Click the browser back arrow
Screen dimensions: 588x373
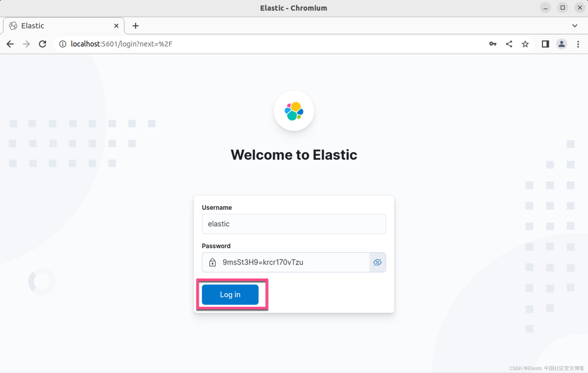point(10,44)
